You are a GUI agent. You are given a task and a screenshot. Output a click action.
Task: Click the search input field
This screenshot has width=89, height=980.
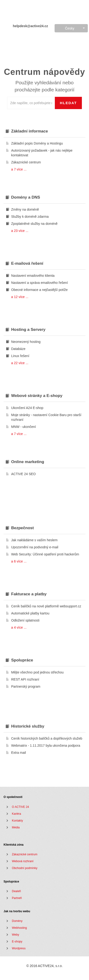point(31,103)
